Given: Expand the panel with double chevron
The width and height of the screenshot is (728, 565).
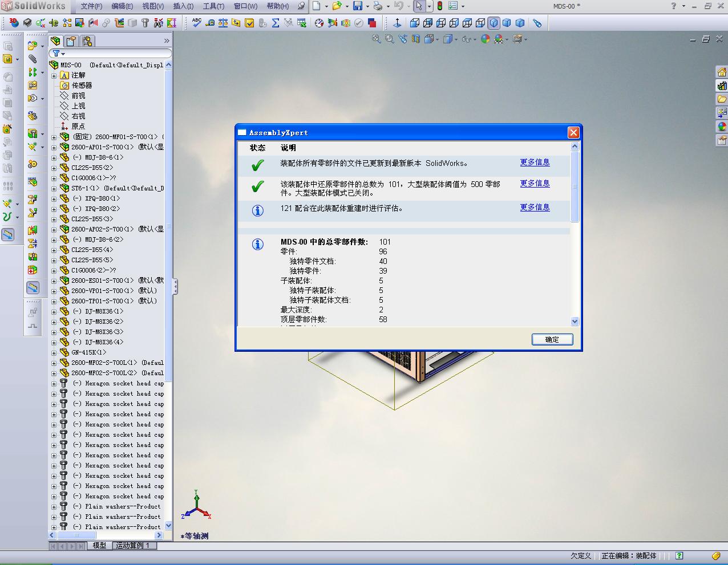Looking at the screenshot, I should (167, 41).
